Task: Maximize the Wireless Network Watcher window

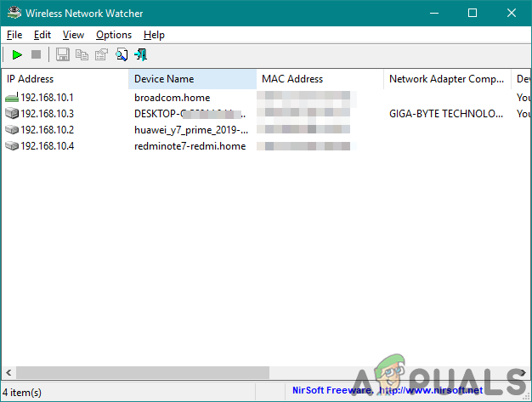Action: 473,13
